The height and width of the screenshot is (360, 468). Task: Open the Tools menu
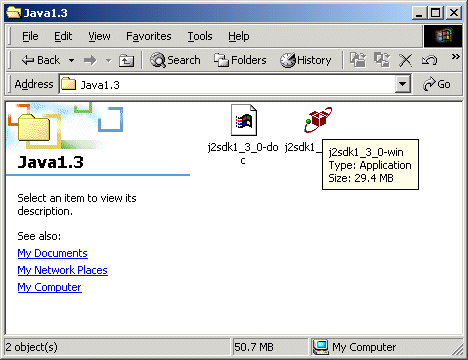(200, 36)
